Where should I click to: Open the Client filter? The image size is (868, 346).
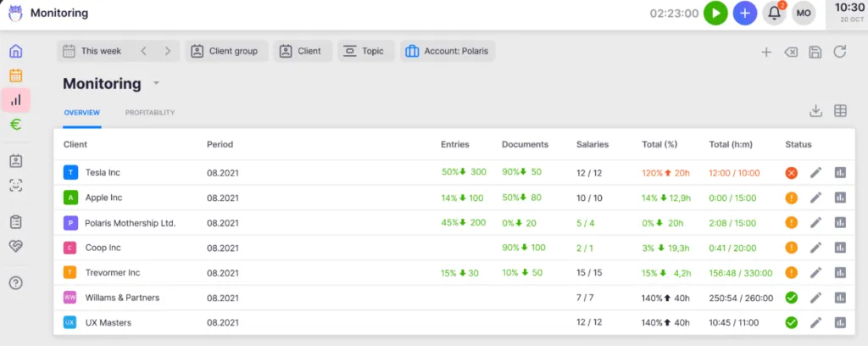pos(303,51)
